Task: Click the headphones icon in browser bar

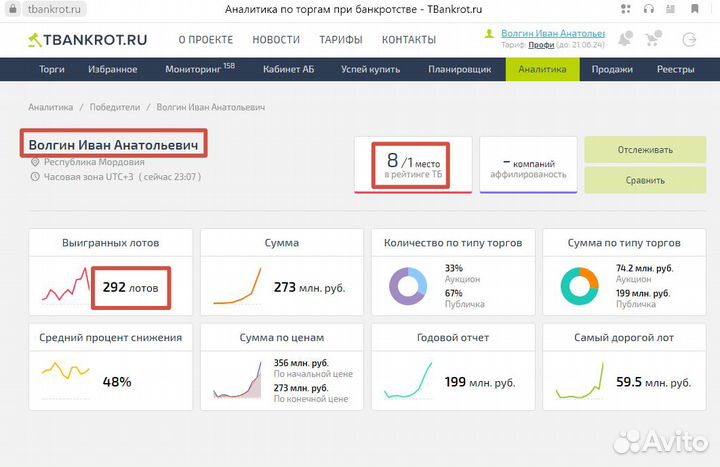Action: (x=648, y=9)
